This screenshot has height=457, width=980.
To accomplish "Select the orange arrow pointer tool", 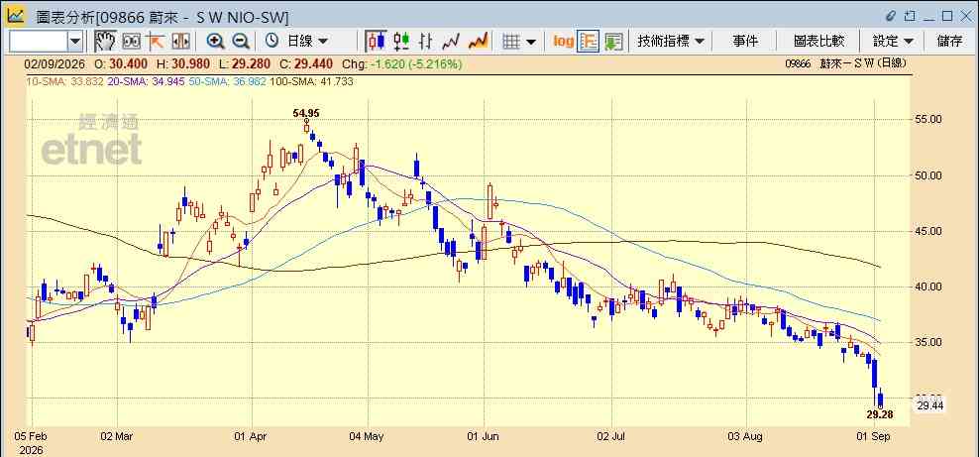I will (155, 42).
